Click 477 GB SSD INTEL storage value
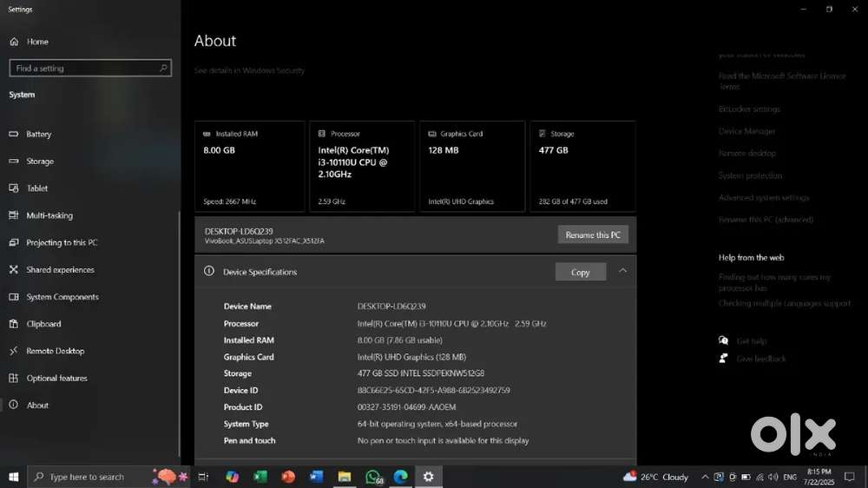 (x=421, y=373)
